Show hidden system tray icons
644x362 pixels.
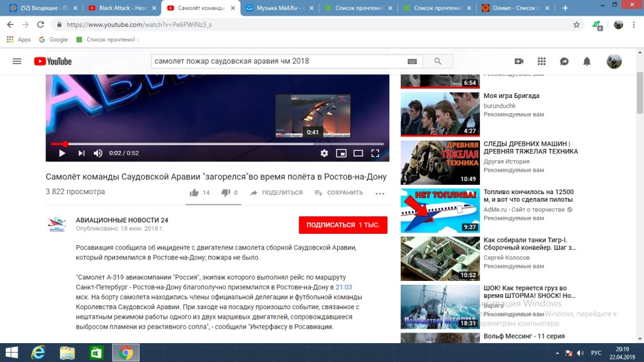557,353
